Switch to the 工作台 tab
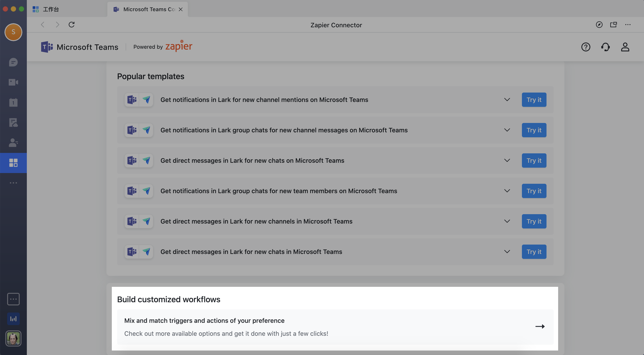 (51, 9)
